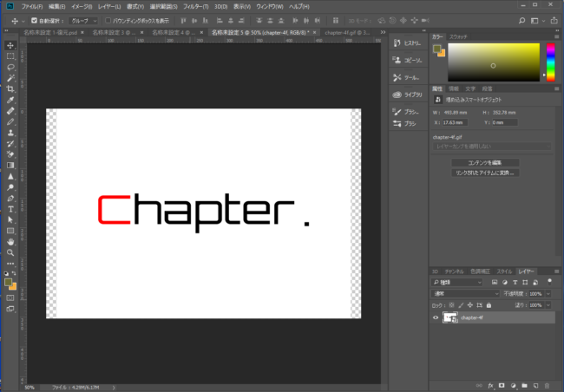Screen dimensions: 564x392
Task: Enable the バウンディングボックスを表示 checkbox
Action: (x=108, y=21)
